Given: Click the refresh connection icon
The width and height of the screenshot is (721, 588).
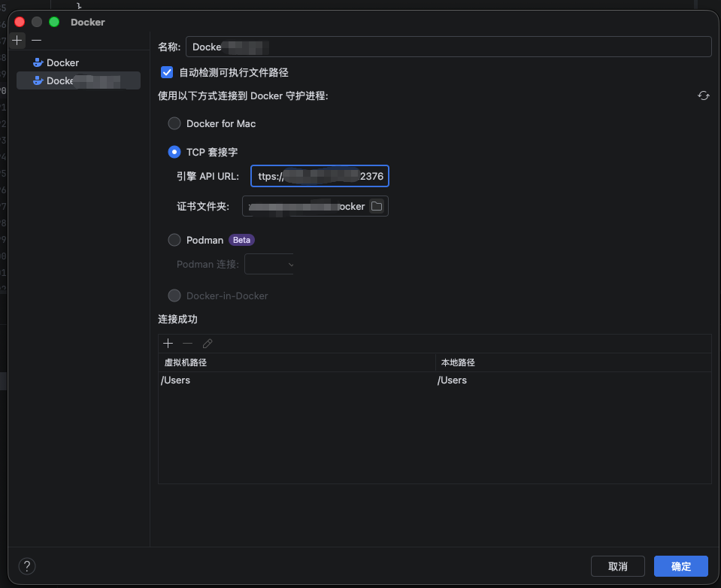Looking at the screenshot, I should click(x=704, y=95).
